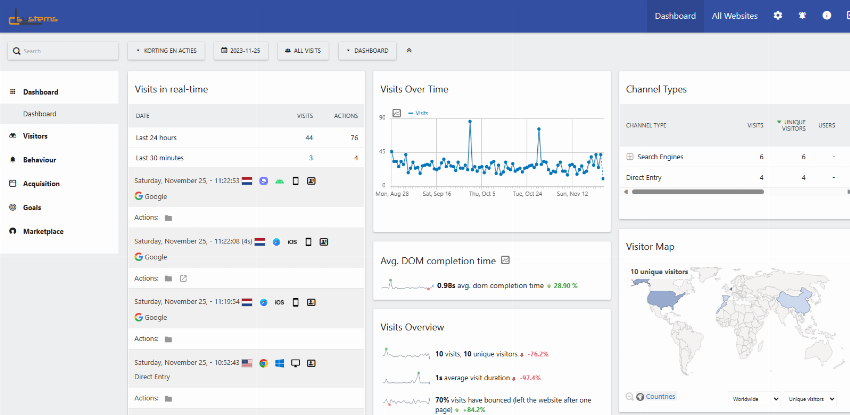Click the graph icon next to Avg. DOM completion time
The height and width of the screenshot is (415, 850).
pyautogui.click(x=506, y=261)
